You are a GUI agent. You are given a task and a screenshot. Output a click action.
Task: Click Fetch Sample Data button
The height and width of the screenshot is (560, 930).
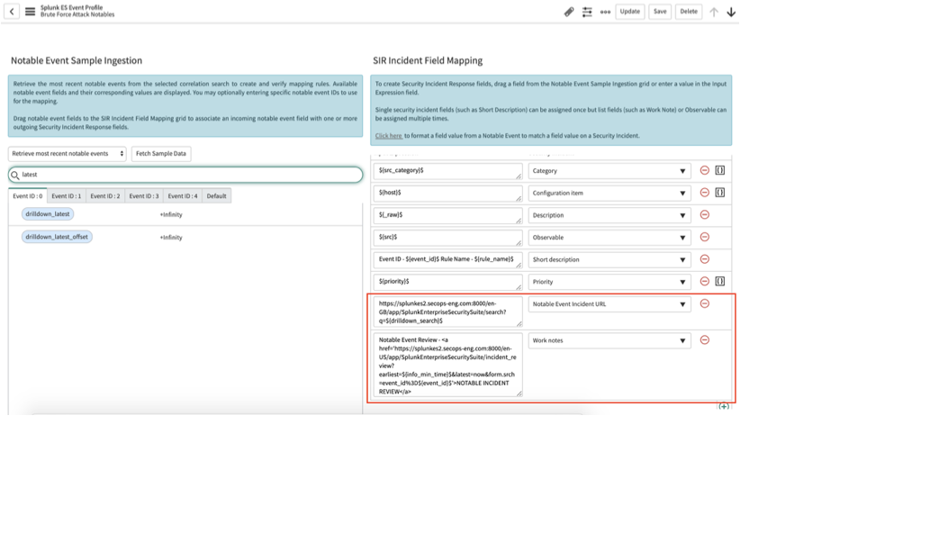(161, 154)
